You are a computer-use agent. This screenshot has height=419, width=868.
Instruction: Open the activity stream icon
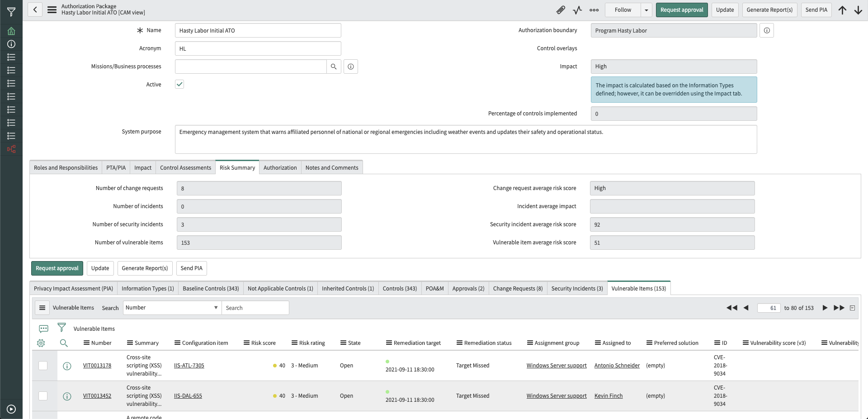coord(577,10)
